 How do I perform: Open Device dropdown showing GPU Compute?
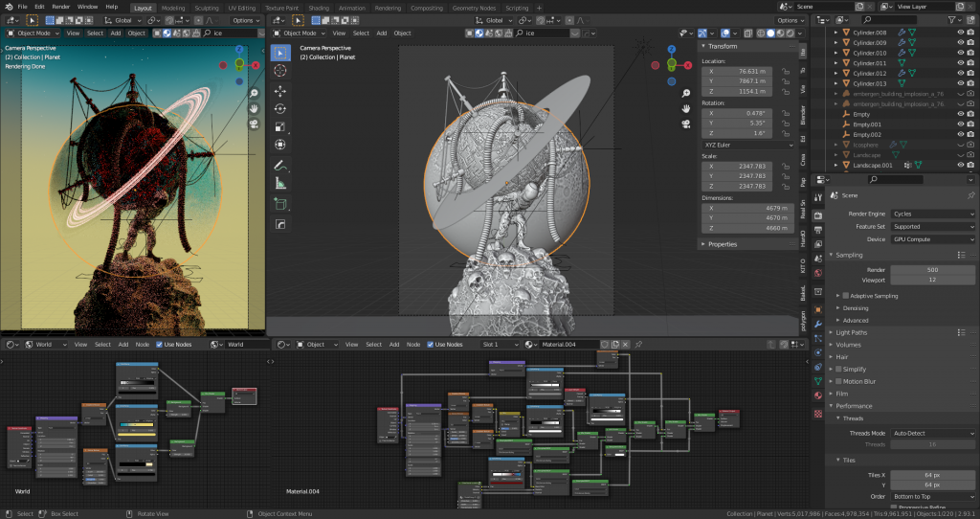[x=932, y=239]
